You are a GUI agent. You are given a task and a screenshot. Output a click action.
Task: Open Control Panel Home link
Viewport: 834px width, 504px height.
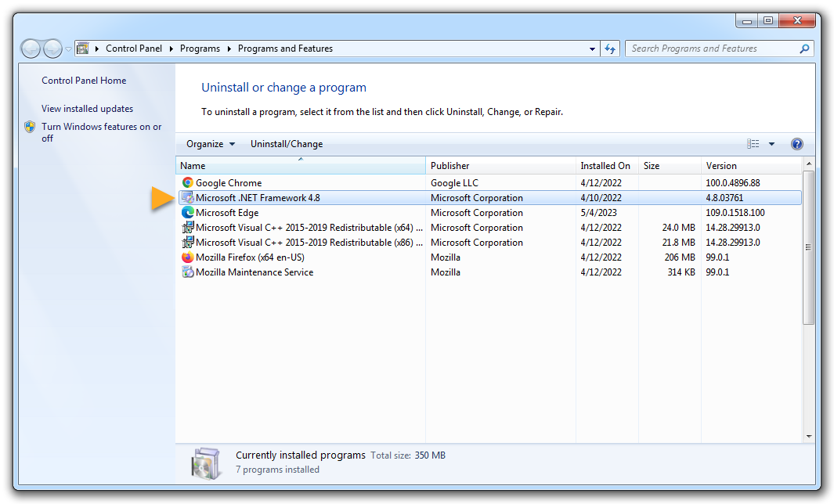(84, 81)
